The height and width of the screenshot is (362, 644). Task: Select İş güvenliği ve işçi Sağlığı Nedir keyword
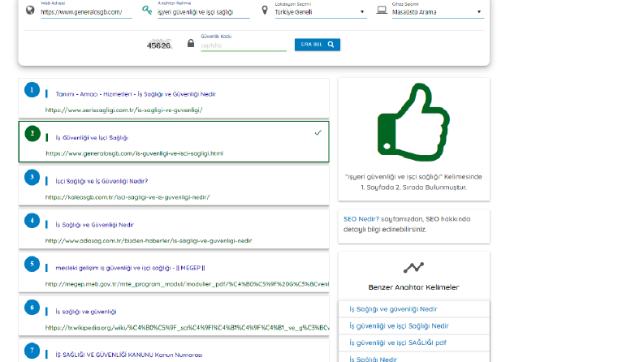coord(399,326)
